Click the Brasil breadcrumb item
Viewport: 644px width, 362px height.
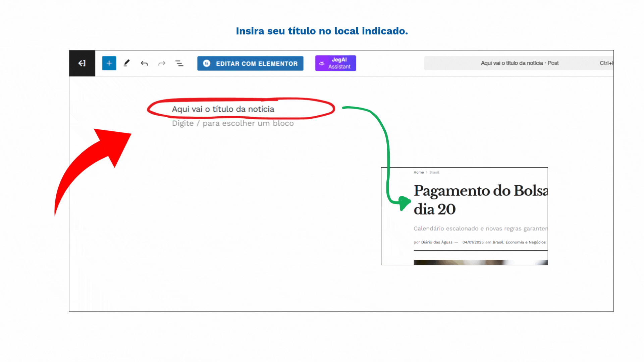(x=434, y=172)
